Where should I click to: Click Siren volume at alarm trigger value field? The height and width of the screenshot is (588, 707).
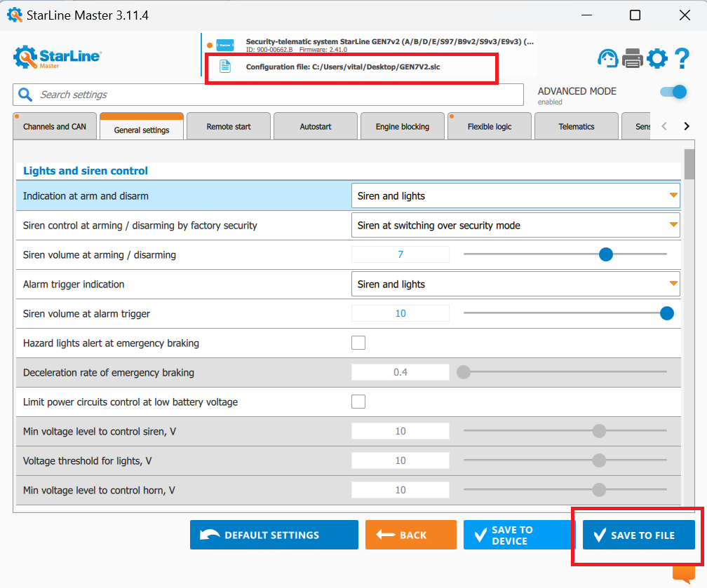[x=400, y=313]
